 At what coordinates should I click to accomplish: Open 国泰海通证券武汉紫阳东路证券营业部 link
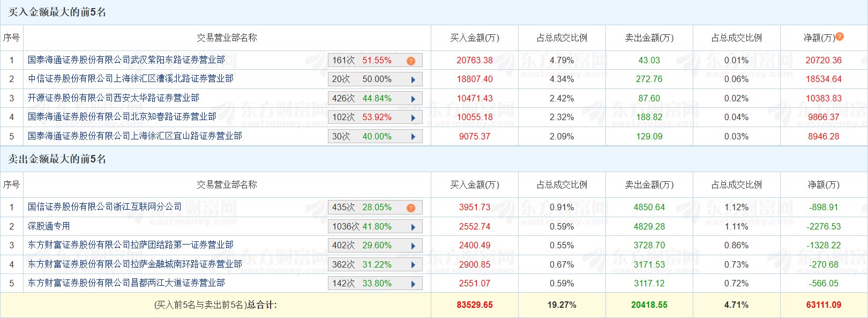126,60
